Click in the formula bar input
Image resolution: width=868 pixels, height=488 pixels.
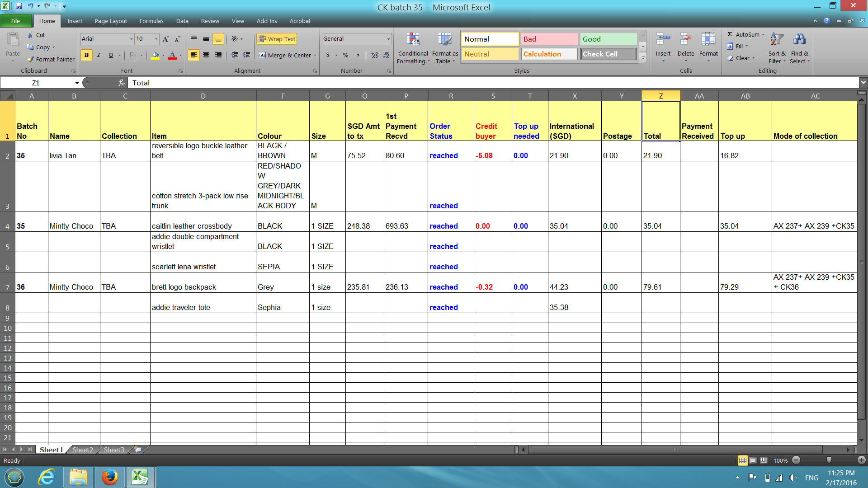click(x=494, y=83)
